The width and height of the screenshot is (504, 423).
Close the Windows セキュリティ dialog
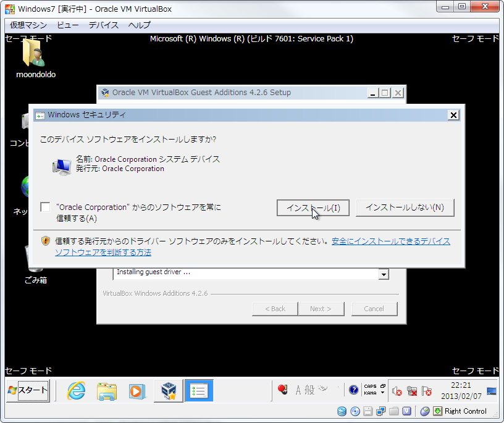click(453, 115)
